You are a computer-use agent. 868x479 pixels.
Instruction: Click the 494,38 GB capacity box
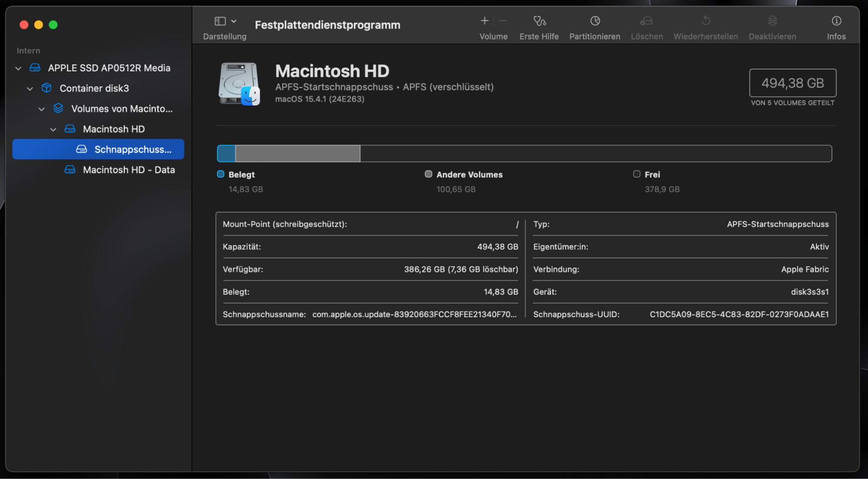[x=792, y=83]
